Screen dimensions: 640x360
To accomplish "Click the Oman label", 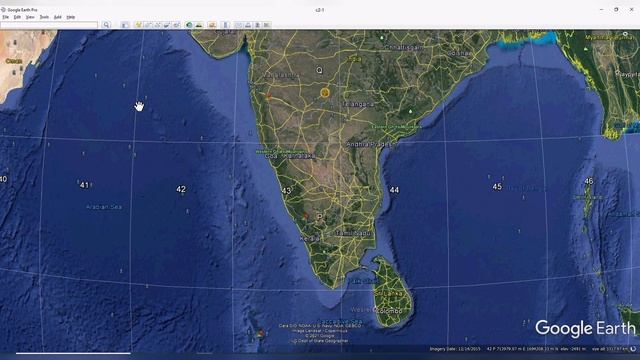I will click(13, 61).
